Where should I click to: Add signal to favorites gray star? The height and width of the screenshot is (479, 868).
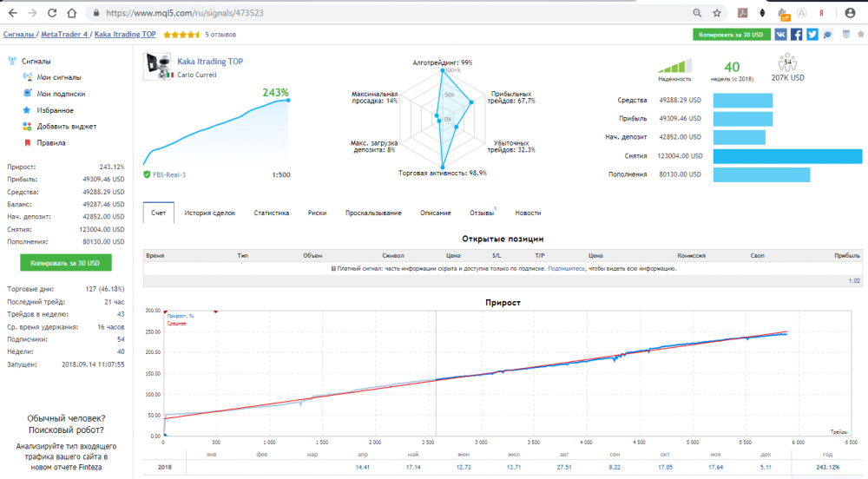point(861,35)
